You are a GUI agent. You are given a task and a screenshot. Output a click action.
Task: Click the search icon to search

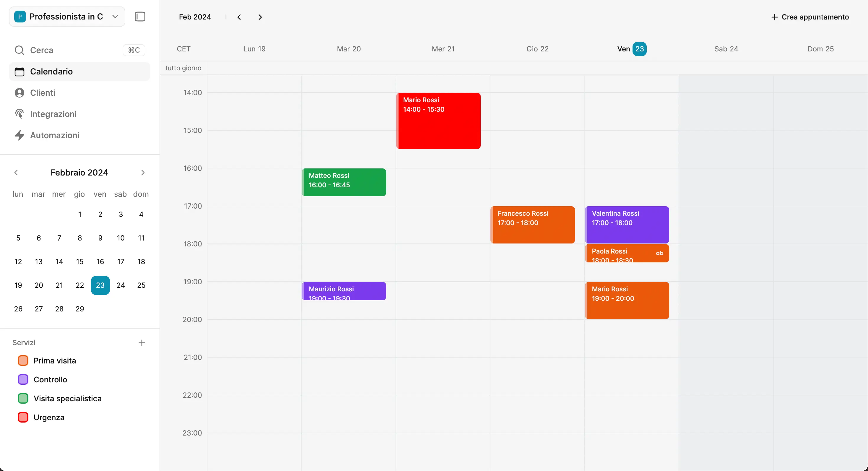[x=20, y=50]
